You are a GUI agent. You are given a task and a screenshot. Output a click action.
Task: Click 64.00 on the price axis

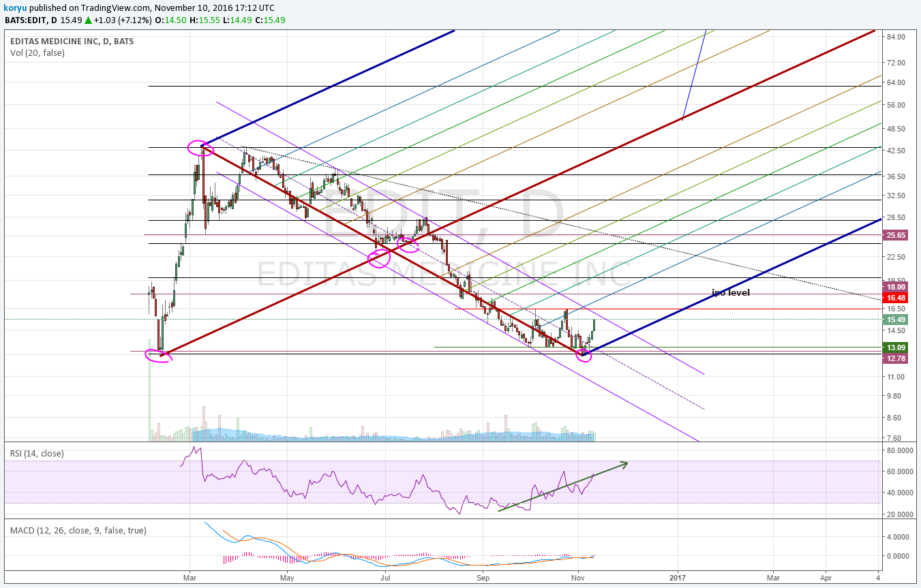[x=897, y=82]
